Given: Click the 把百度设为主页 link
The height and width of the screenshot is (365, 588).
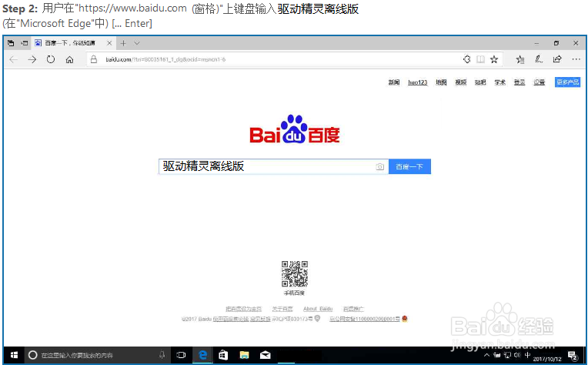Looking at the screenshot, I should (243, 309).
